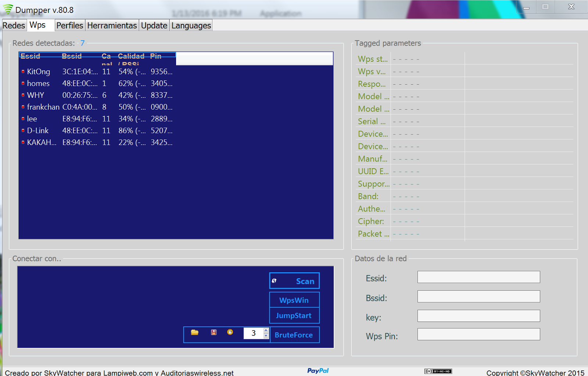This screenshot has width=588, height=376.
Task: Click the Bssid input field
Action: 478,297
